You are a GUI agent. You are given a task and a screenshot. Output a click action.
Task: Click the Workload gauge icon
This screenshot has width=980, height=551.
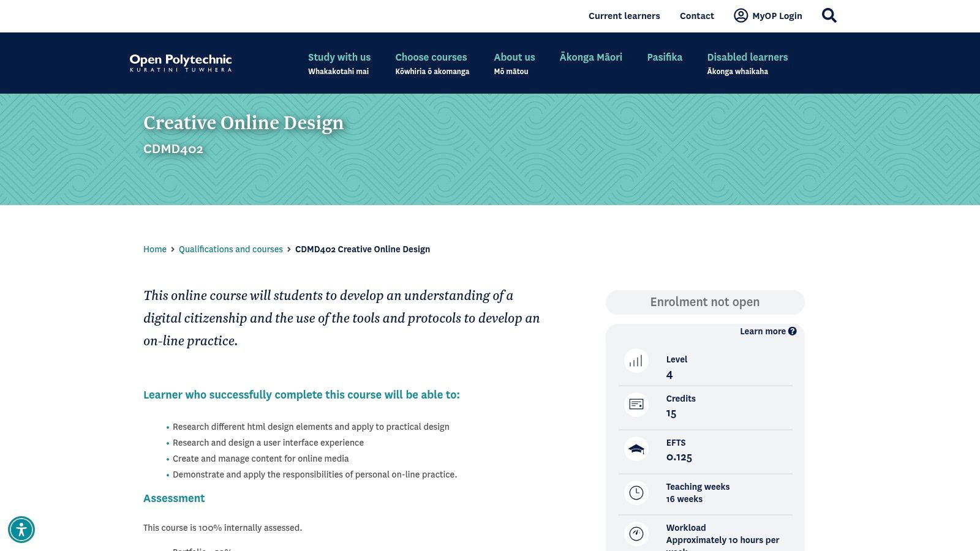click(636, 534)
